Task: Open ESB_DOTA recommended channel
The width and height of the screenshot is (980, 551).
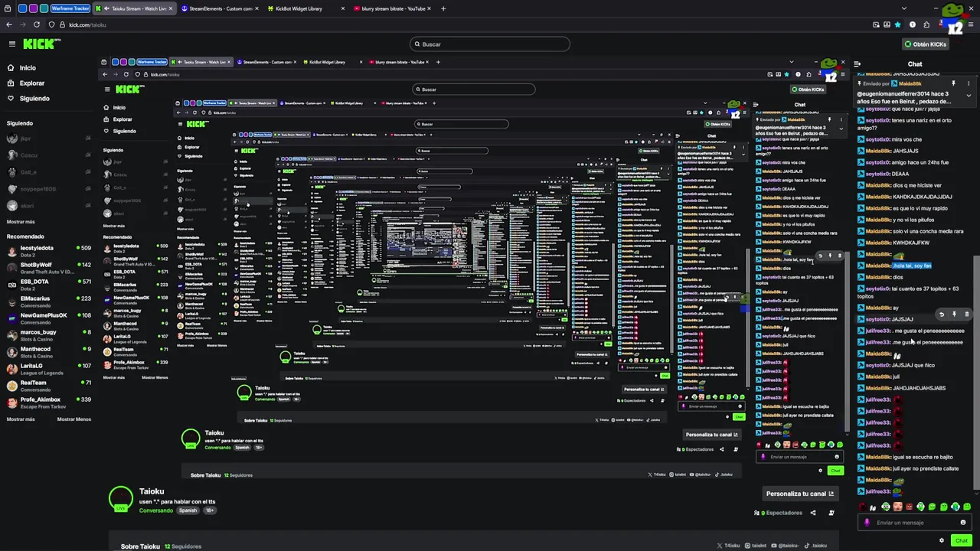Action: coord(47,284)
